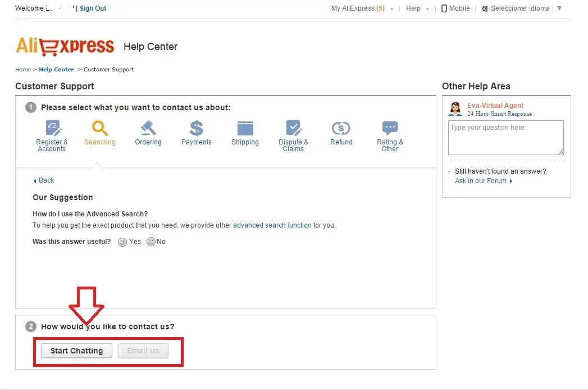588x390 pixels.
Task: Click the Eva-Virtual Agent title
Action: (495, 106)
